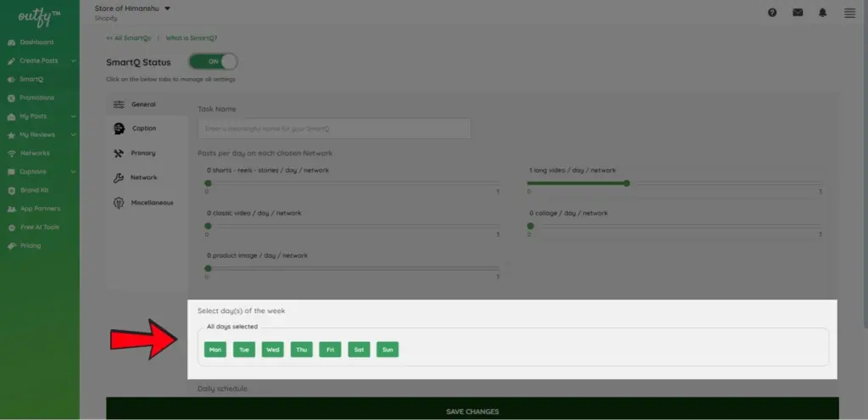Focus the Task Name input field
Screen dimensions: 868x420
(x=334, y=129)
